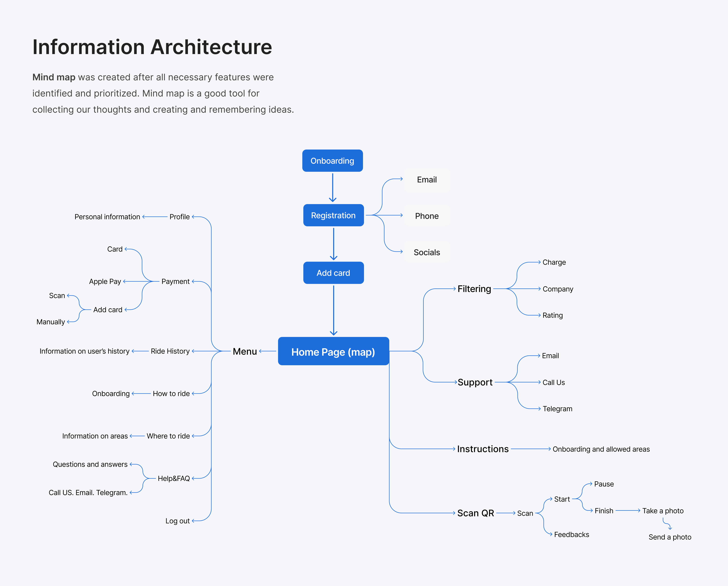The image size is (728, 586).
Task: Select the Phone registration option box
Action: [427, 216]
